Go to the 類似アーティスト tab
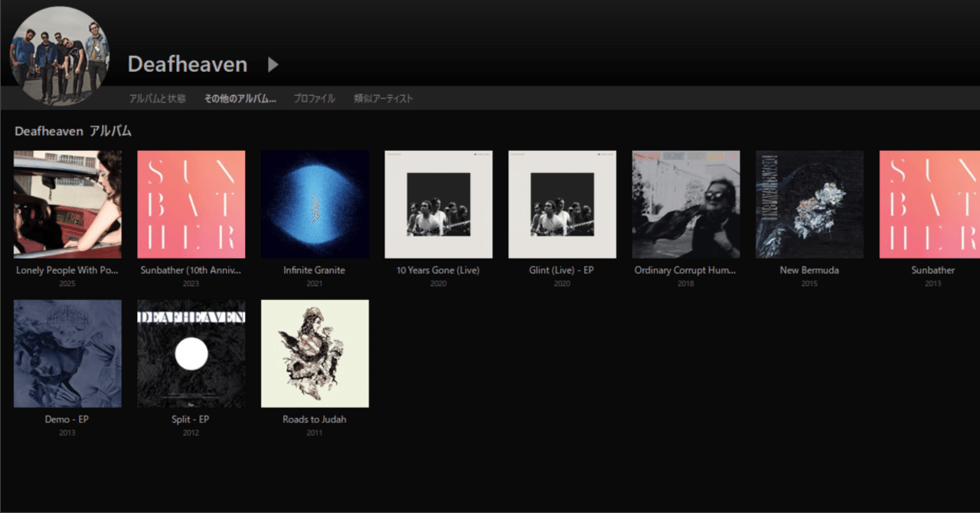The width and height of the screenshot is (980, 513). [x=383, y=99]
